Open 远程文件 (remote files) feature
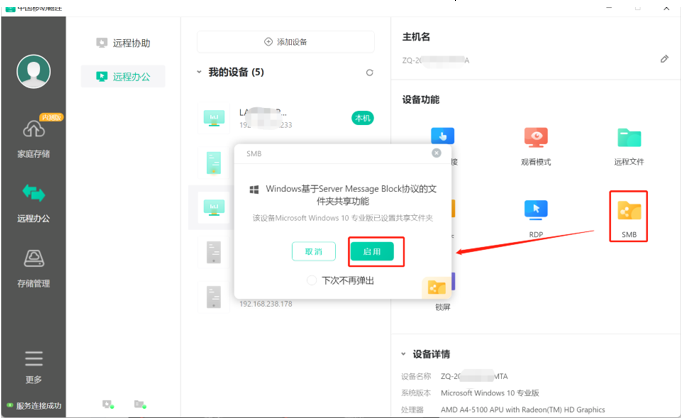 coord(629,138)
